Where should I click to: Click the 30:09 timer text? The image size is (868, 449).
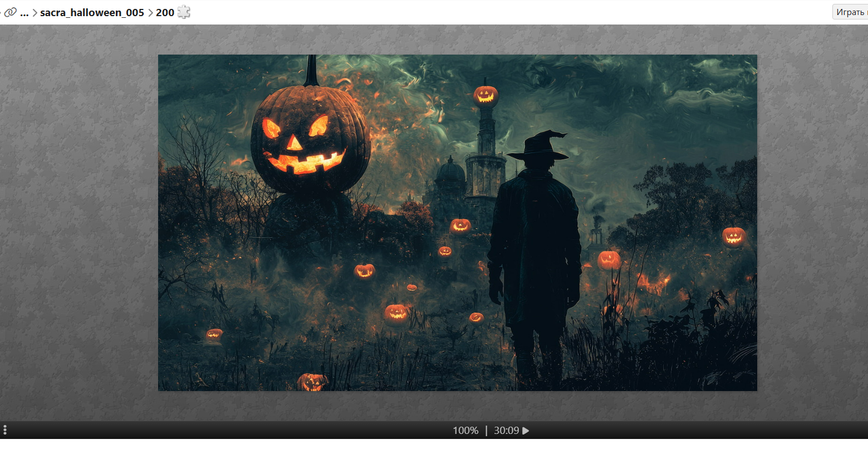pyautogui.click(x=506, y=431)
